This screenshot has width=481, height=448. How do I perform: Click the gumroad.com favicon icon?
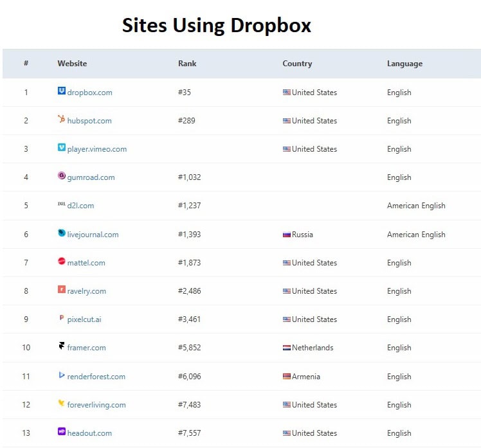61,175
